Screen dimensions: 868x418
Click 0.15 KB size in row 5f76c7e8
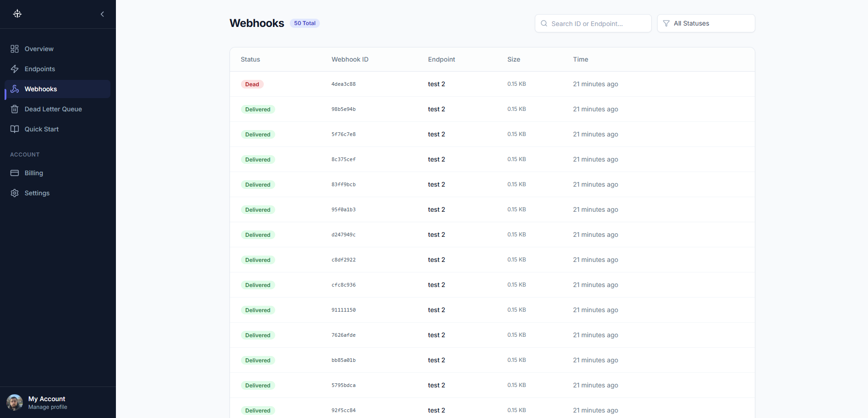[517, 134]
